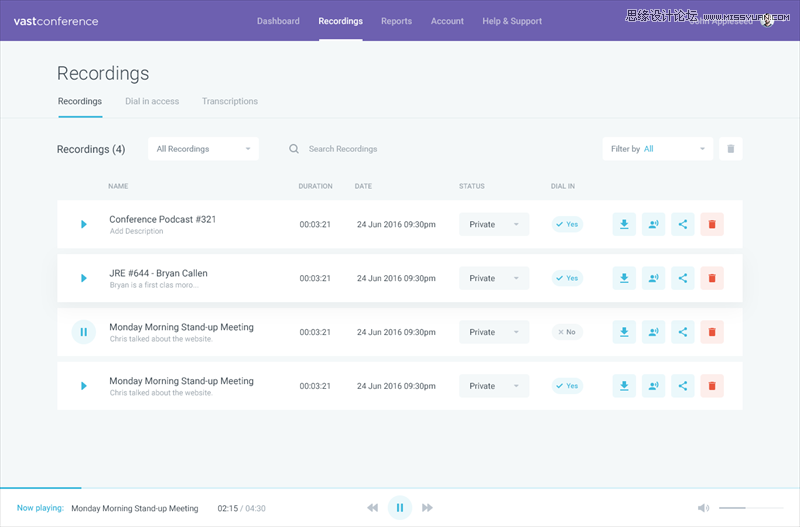The image size is (800, 527).
Task: Play the Conference Podcast #321 recording
Action: click(84, 225)
